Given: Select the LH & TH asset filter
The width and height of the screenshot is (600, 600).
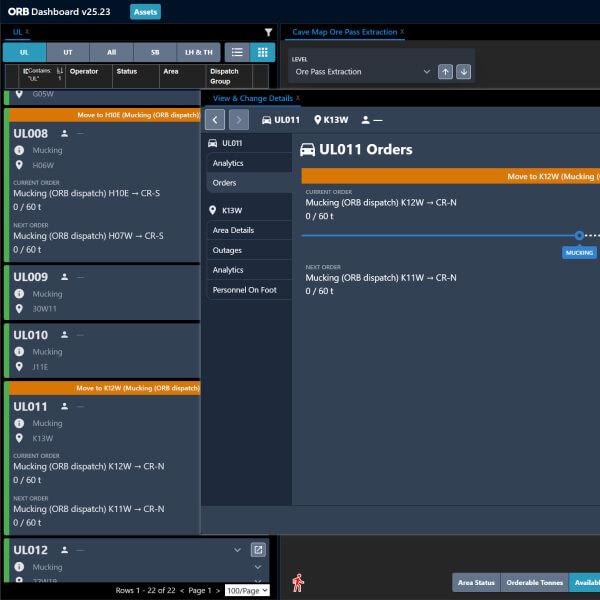Looking at the screenshot, I should coord(199,52).
